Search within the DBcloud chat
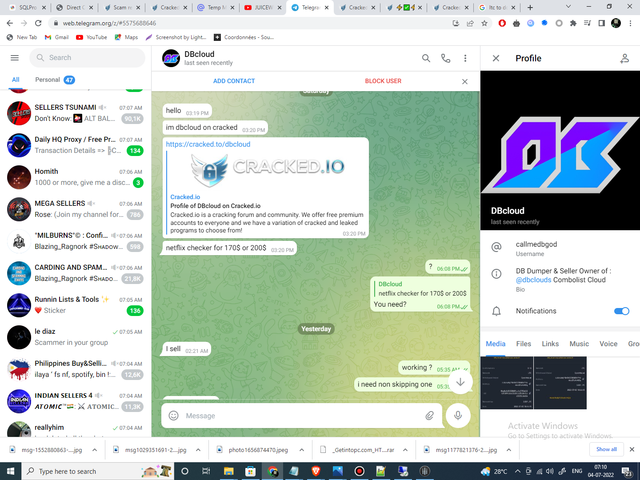The height and width of the screenshot is (480, 640). (x=426, y=58)
